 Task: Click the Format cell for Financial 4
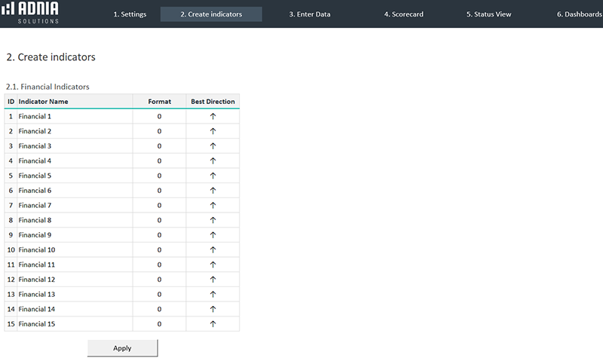point(159,161)
